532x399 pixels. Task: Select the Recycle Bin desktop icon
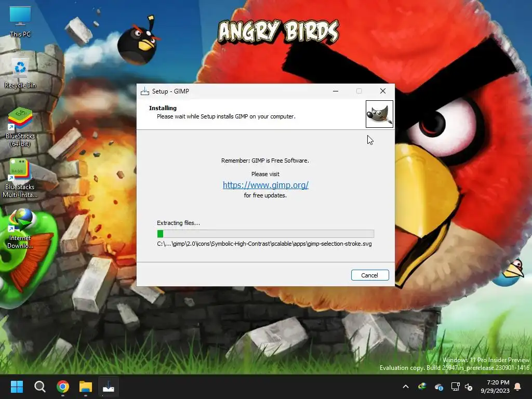[20, 73]
